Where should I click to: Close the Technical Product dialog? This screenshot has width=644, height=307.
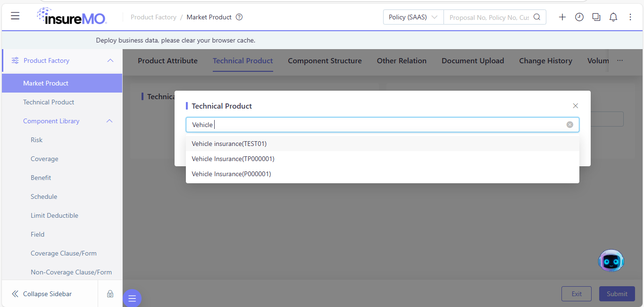(x=575, y=106)
